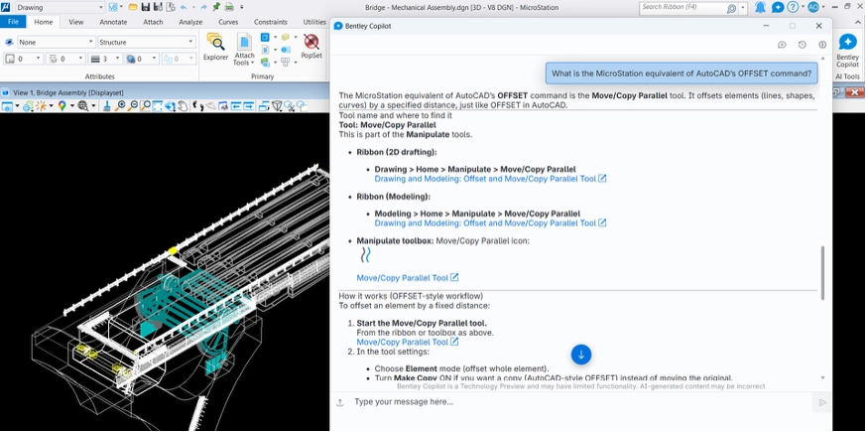Open link under Modeling > Home > Manipulate
Image resolution: width=868 pixels, height=432 pixels.
click(x=490, y=223)
